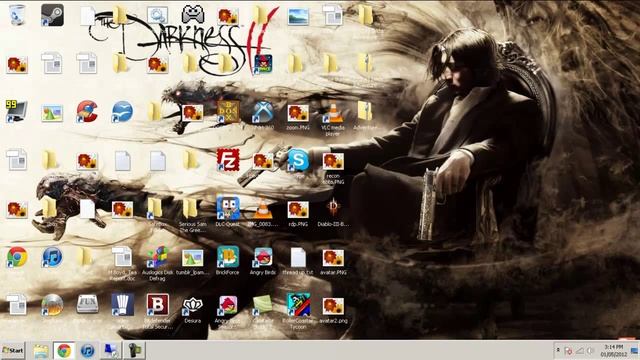640x360 pixels.
Task: Launch the Angry Birds Space icon
Action: 263,64
